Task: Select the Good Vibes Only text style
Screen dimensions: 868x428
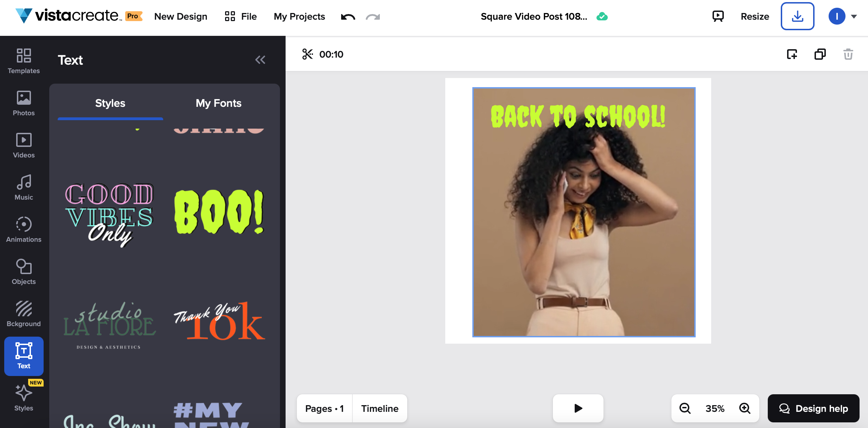Action: [109, 214]
